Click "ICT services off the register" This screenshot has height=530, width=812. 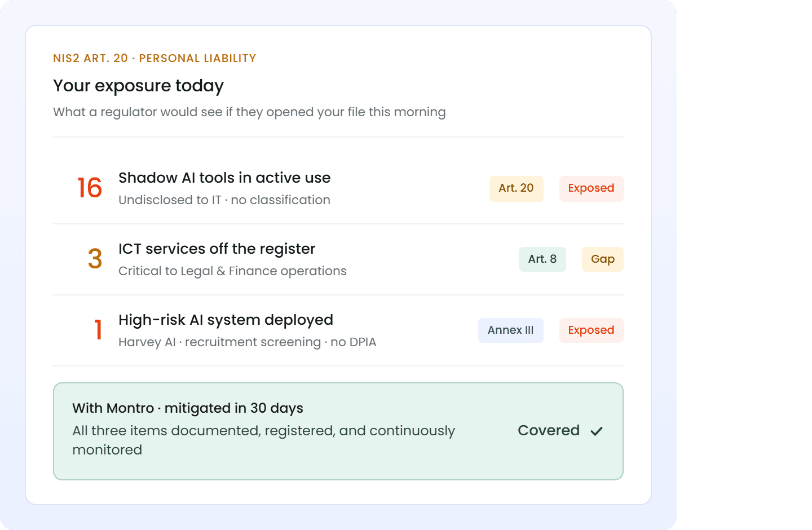pos(217,249)
